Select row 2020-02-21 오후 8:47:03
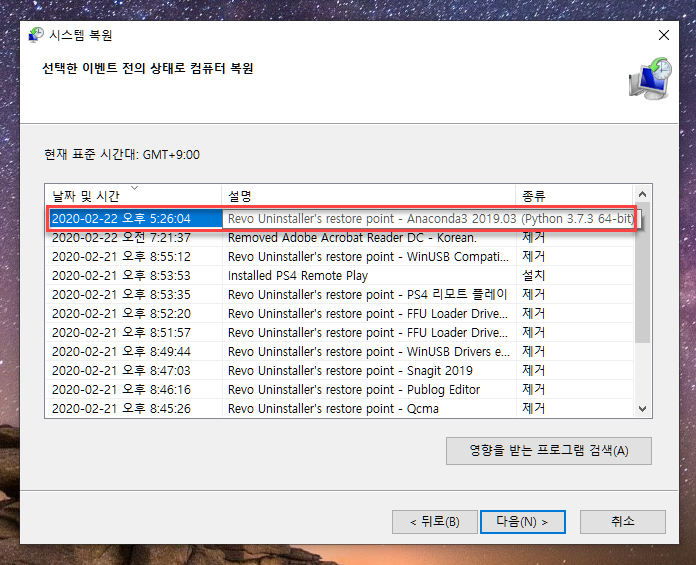 [340, 371]
